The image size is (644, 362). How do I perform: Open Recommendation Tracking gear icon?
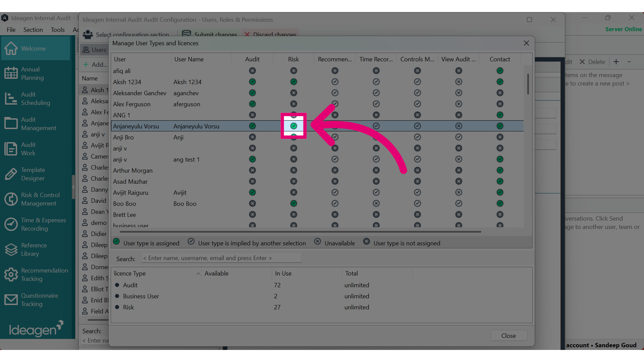11,275
